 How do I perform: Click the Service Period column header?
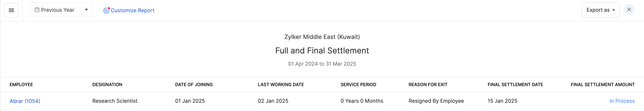pyautogui.click(x=358, y=85)
